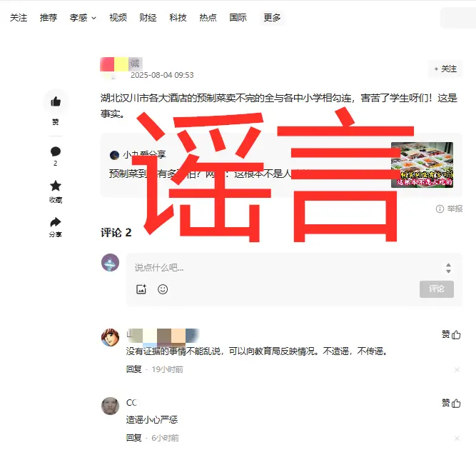Screen dimensions: 476x460
Task: Share post using the arrow 分享 icon
Action: coord(56,222)
